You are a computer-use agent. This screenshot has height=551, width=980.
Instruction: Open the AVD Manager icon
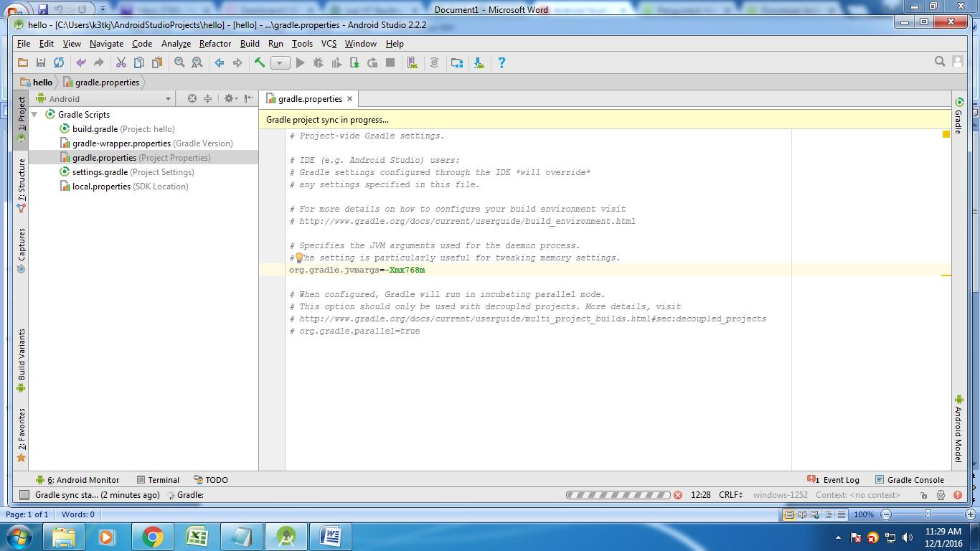coord(413,63)
